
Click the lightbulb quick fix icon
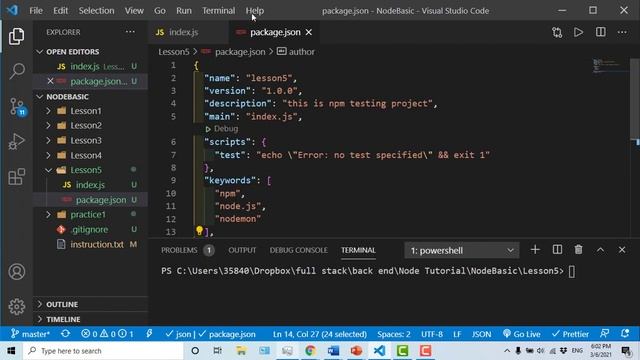(x=199, y=231)
